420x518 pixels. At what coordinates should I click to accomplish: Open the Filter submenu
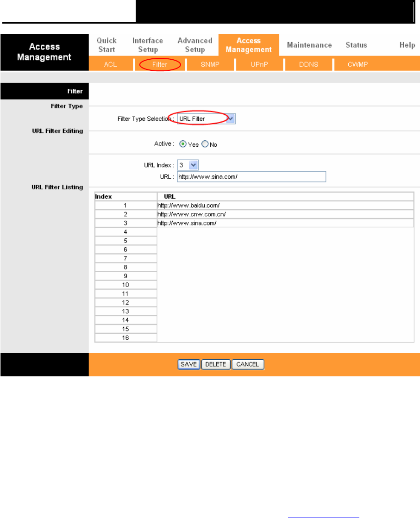(x=160, y=64)
